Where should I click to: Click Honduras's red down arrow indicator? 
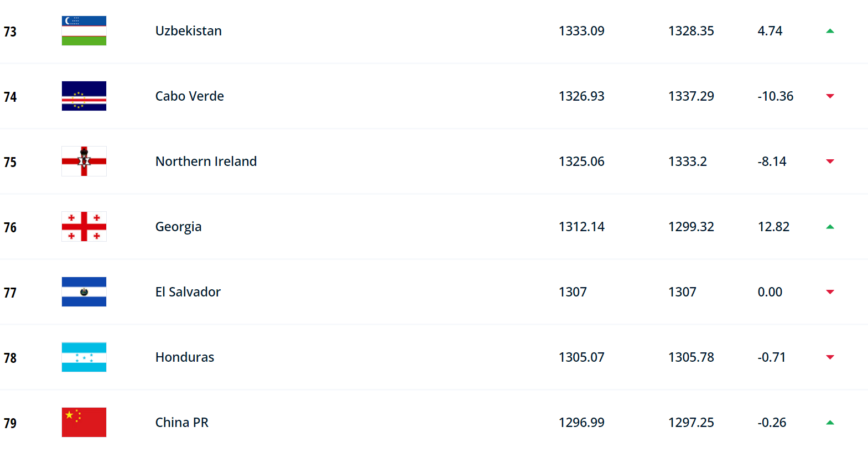coord(830,357)
